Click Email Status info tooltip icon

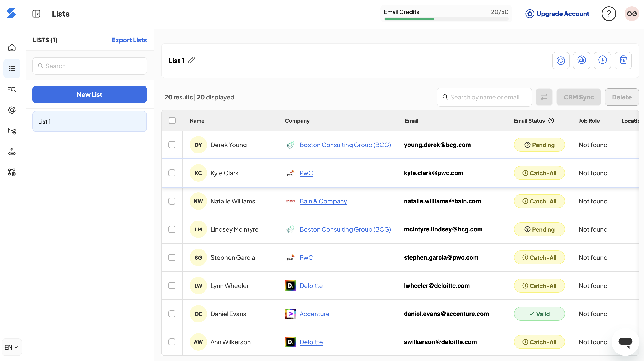(551, 120)
